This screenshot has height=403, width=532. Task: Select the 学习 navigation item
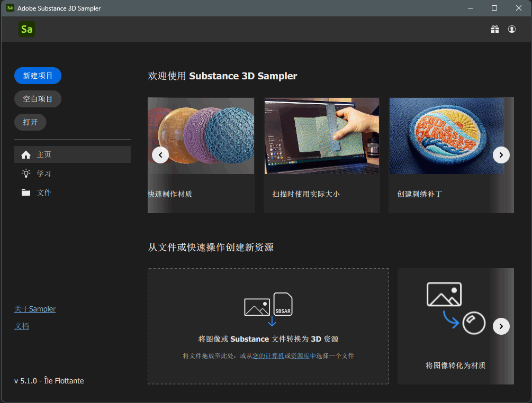point(44,173)
